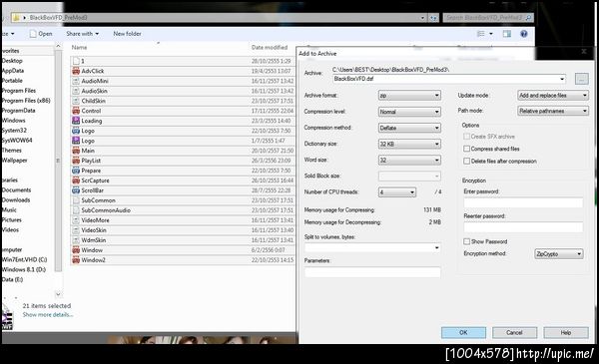This screenshot has width=599, height=364.
Task: Open Documents in navigation pane
Action: (x=16, y=190)
